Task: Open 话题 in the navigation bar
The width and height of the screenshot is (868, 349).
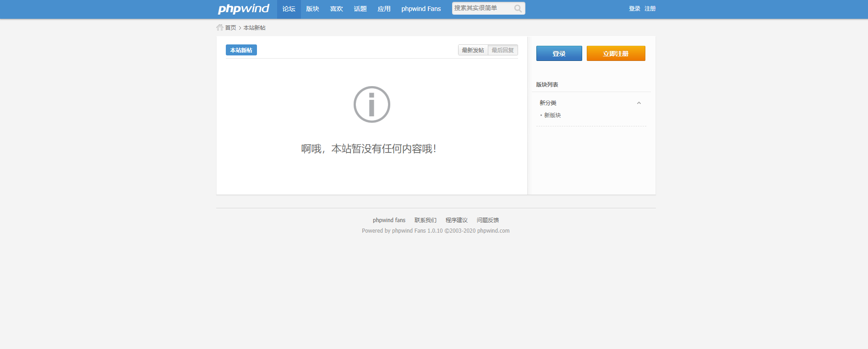Action: (360, 9)
